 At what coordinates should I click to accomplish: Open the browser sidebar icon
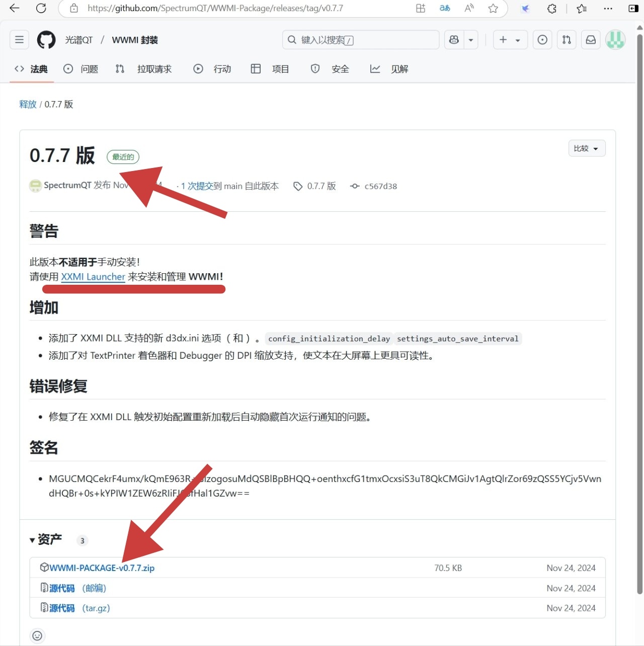[x=633, y=8]
